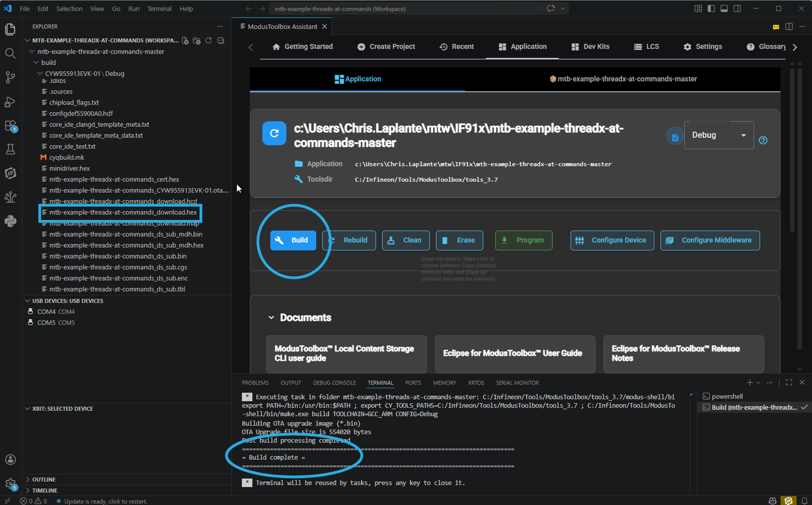This screenshot has width=812, height=505.
Task: Open the Testing flask view
Action: [x=10, y=149]
